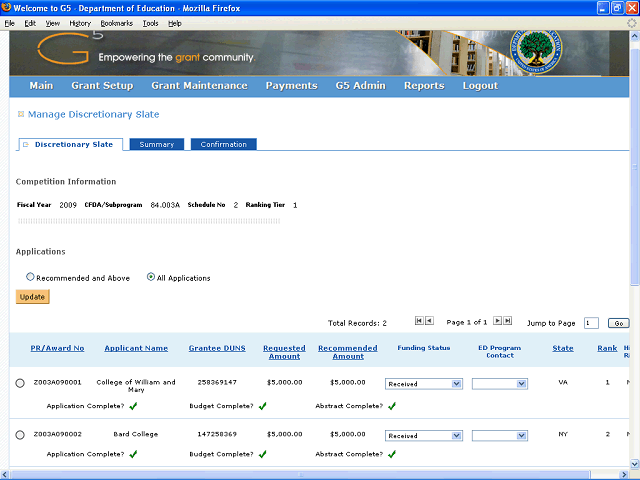The height and width of the screenshot is (480, 640).
Task: Click the previous page arrow icon
Action: click(x=430, y=321)
